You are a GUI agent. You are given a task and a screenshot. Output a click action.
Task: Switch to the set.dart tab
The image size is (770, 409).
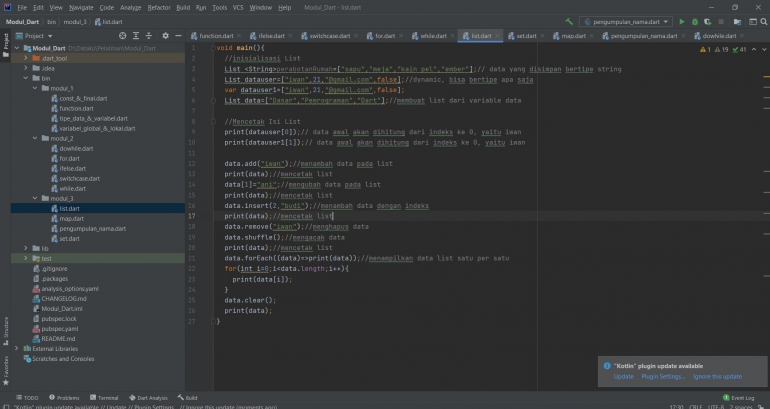pyautogui.click(x=522, y=36)
